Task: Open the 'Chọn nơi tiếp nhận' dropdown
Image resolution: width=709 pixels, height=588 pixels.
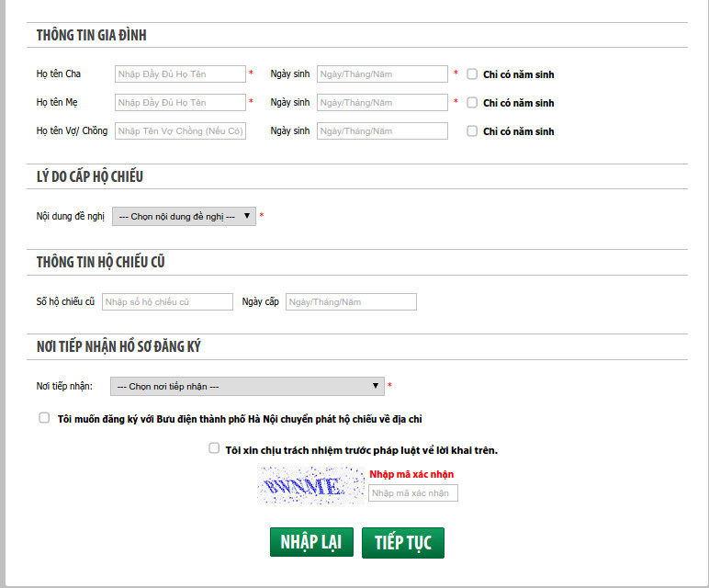Action: tap(247, 386)
